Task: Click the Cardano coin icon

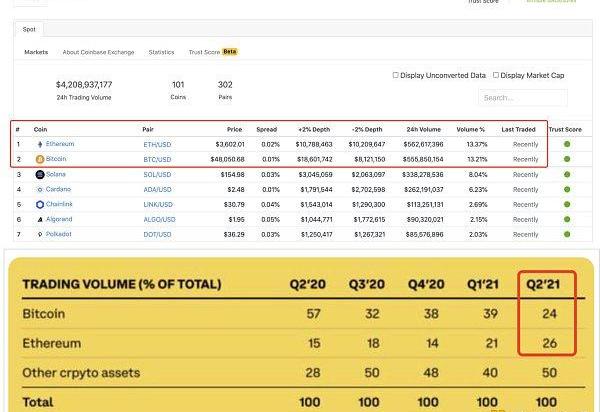Action: tap(40, 189)
